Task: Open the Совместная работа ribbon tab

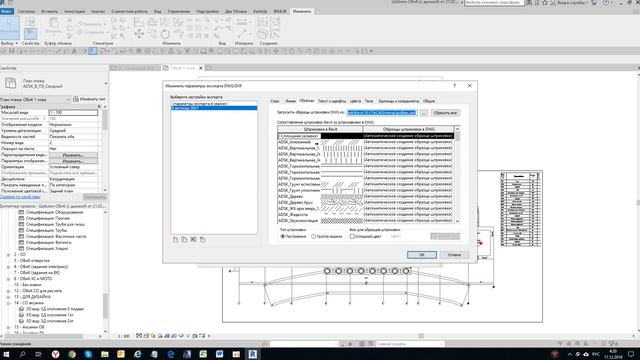Action: tap(129, 11)
